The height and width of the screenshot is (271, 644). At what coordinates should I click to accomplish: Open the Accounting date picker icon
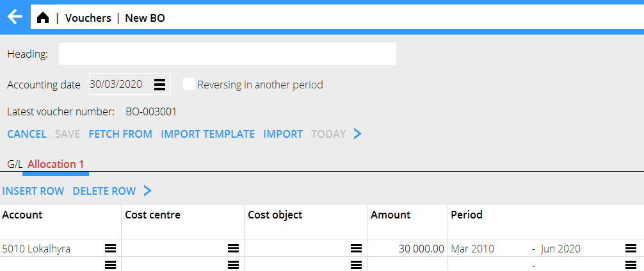click(x=160, y=85)
